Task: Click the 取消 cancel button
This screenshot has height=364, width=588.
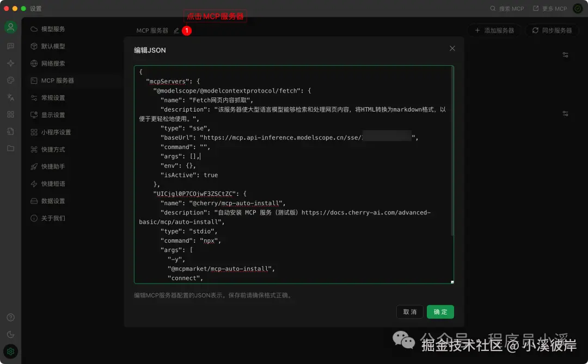Action: coord(409,312)
